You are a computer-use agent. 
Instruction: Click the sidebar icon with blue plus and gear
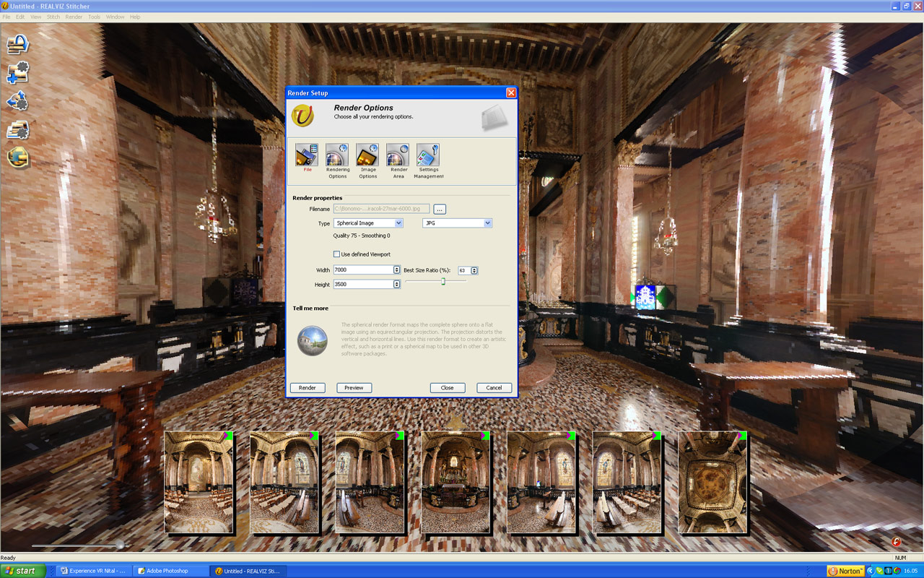pos(17,72)
